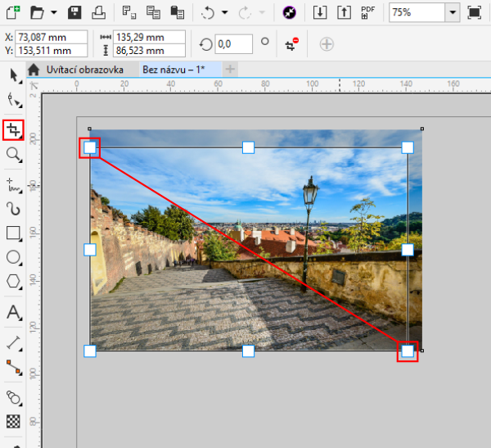
Task: Open the redo history dropdown
Action: point(262,12)
